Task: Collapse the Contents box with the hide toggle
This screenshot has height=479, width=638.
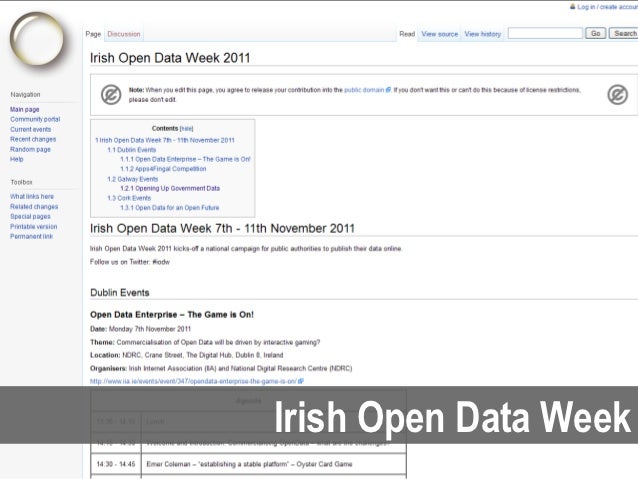Action: (x=186, y=129)
